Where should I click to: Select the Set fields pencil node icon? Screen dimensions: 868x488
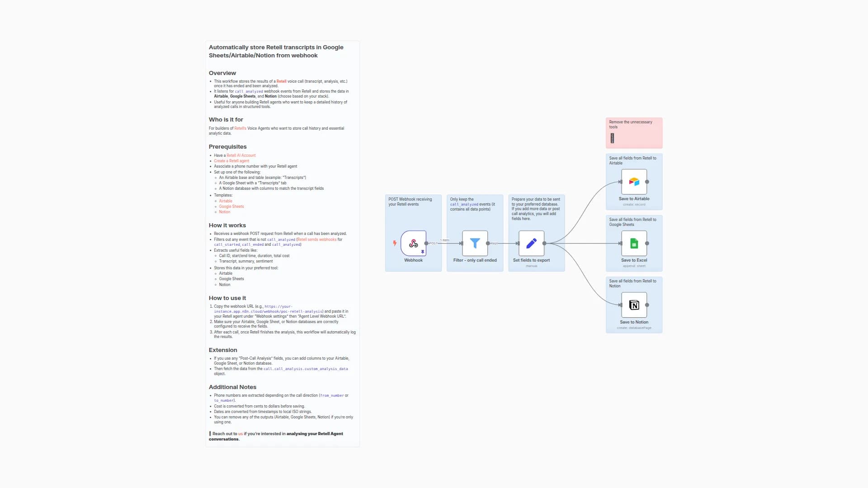pyautogui.click(x=531, y=244)
